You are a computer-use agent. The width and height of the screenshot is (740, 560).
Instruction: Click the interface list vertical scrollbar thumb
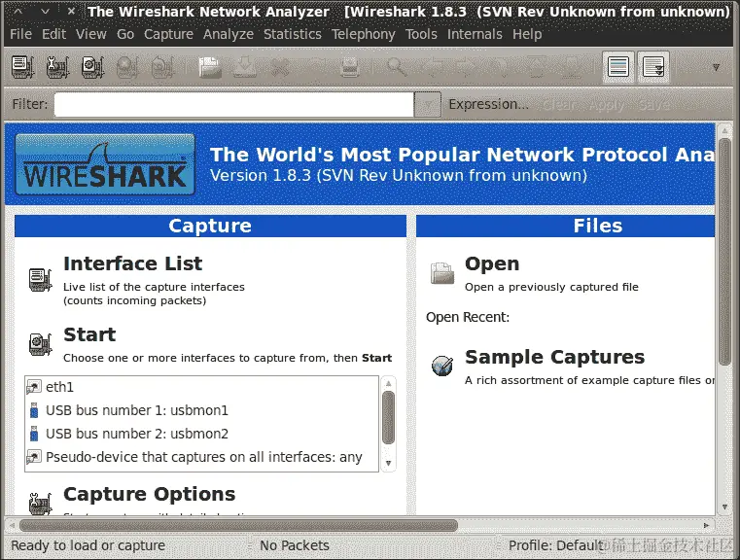pyautogui.click(x=388, y=417)
